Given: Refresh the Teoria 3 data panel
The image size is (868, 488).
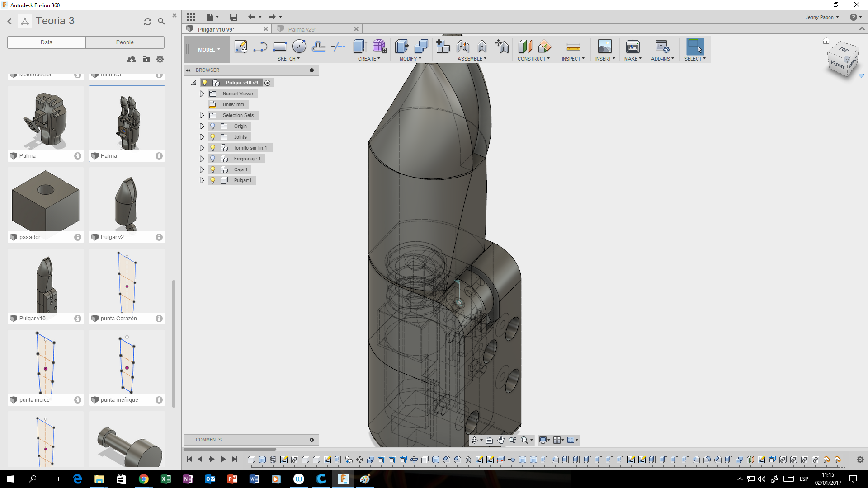Looking at the screenshot, I should (x=148, y=21).
